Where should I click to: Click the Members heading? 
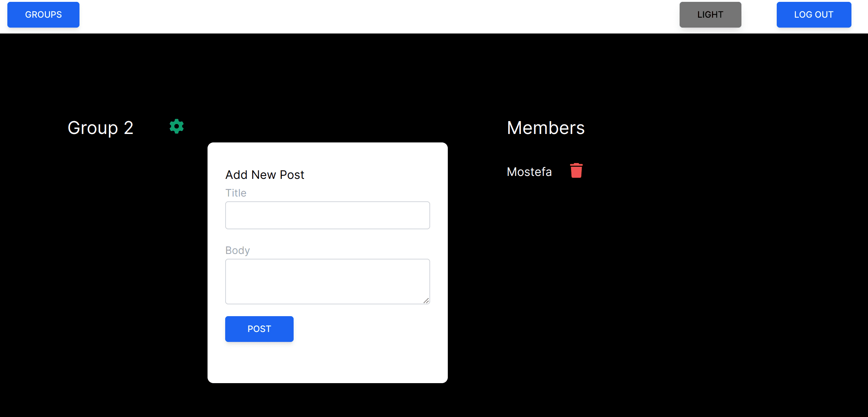546,128
